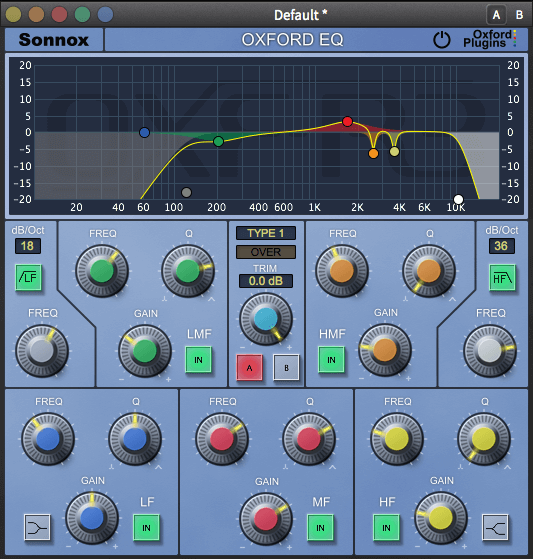Toggle the HMF band IN button

(331, 360)
